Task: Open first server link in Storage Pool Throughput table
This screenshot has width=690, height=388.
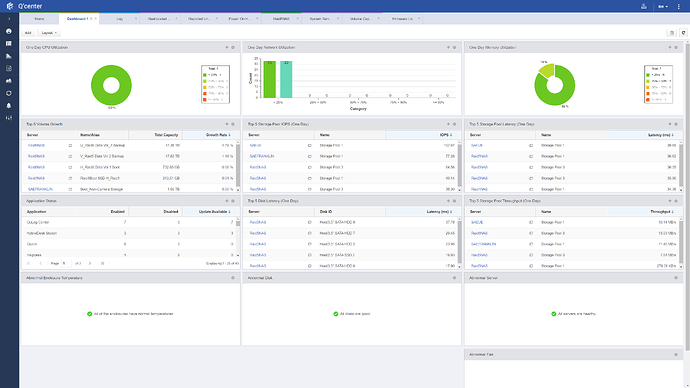Action: [x=477, y=223]
